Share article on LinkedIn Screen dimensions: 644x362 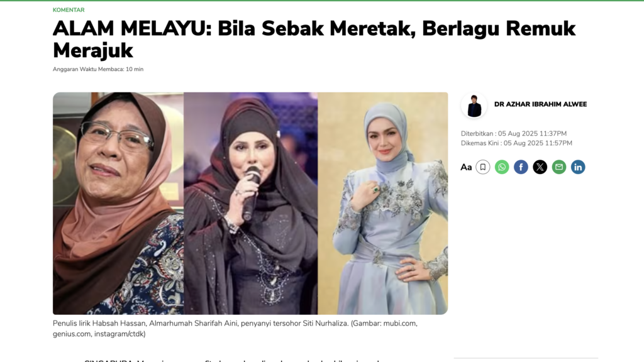[x=578, y=167]
